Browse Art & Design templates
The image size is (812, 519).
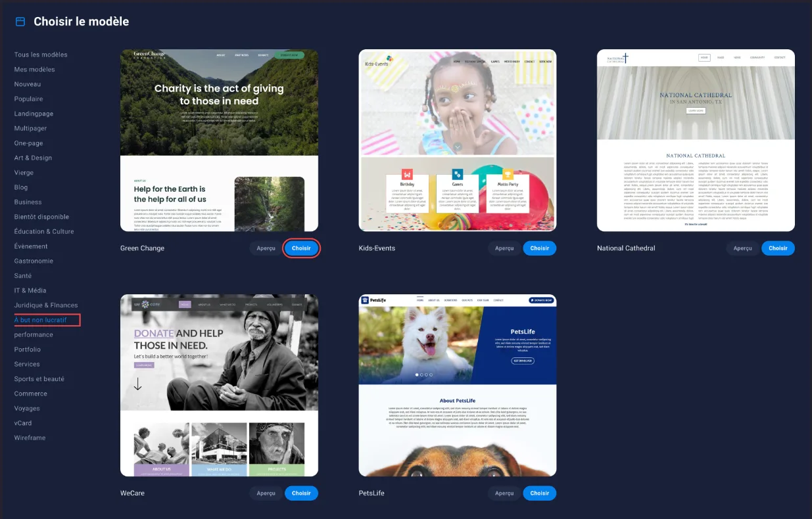point(33,158)
